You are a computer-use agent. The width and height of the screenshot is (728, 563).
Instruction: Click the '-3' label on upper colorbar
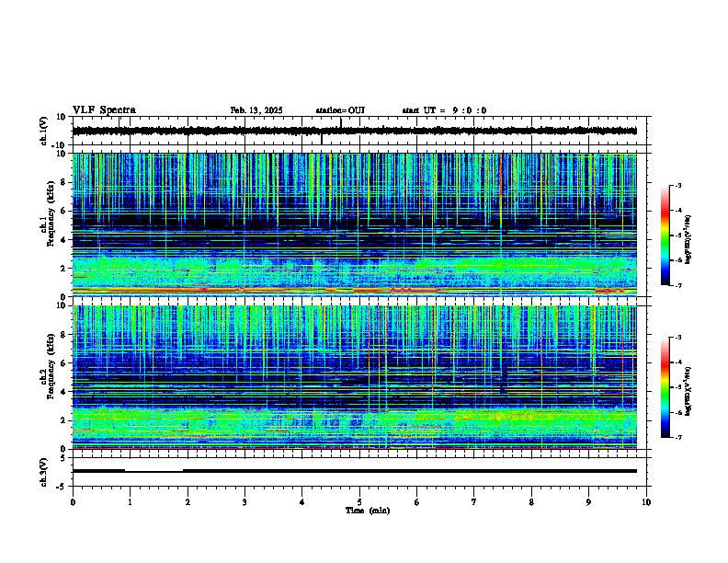(x=678, y=185)
